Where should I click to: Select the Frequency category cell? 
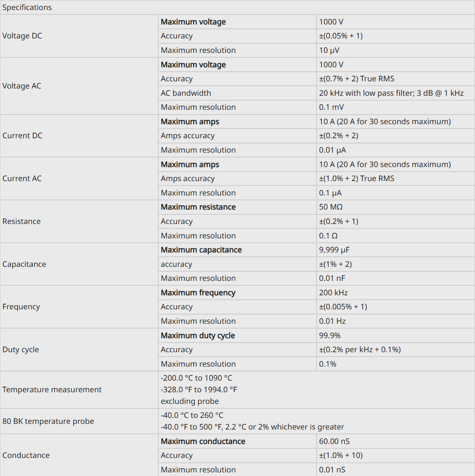[x=79, y=307]
